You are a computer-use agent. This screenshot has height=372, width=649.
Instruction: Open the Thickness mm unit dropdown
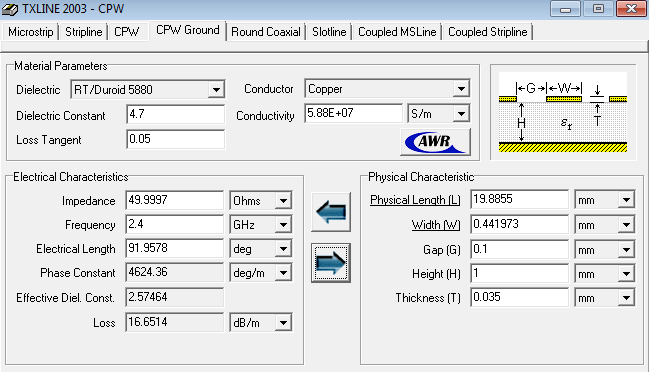point(626,298)
